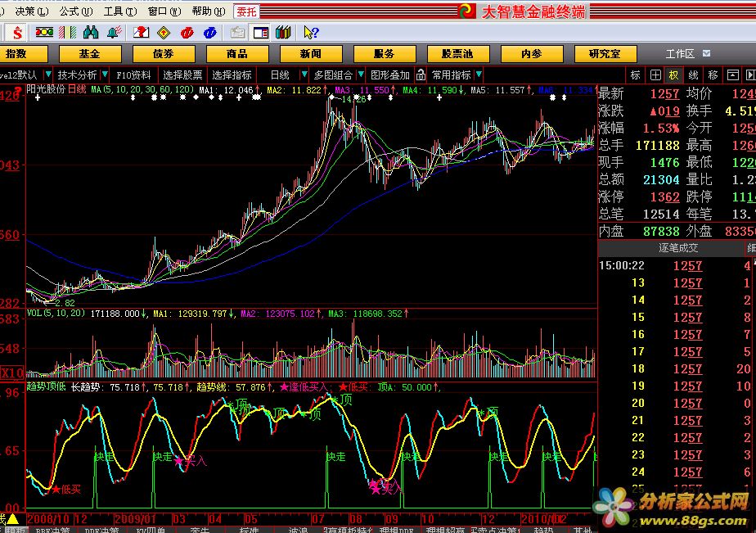Open the binoculars search tool
The height and width of the screenshot is (533, 756).
(91, 32)
